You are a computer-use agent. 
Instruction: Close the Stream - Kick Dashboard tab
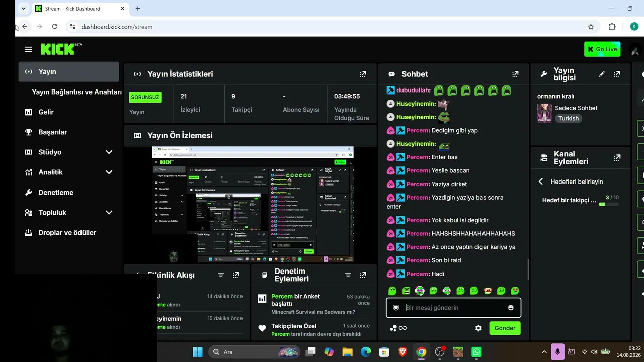pos(122,9)
